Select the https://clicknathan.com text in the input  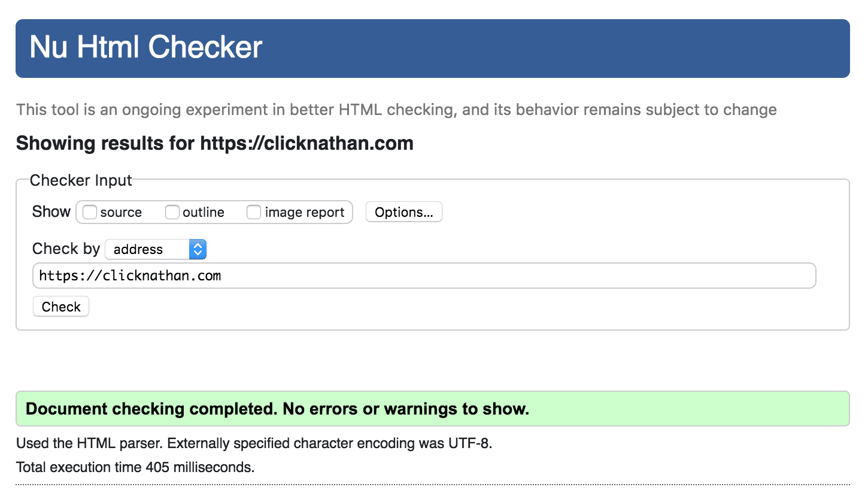tap(130, 276)
